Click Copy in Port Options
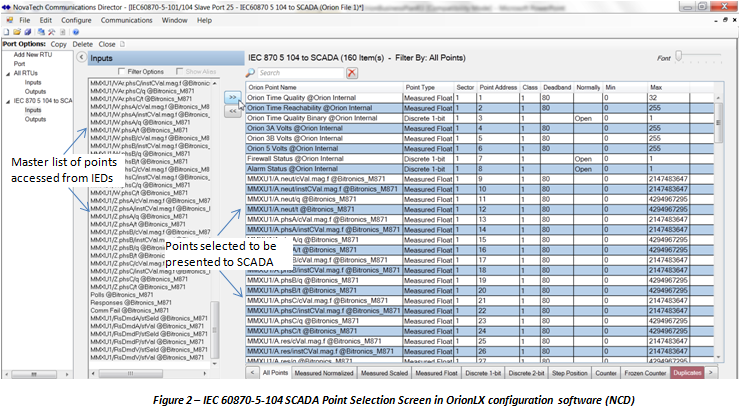Screen dimensions: 740x413 tap(59, 44)
